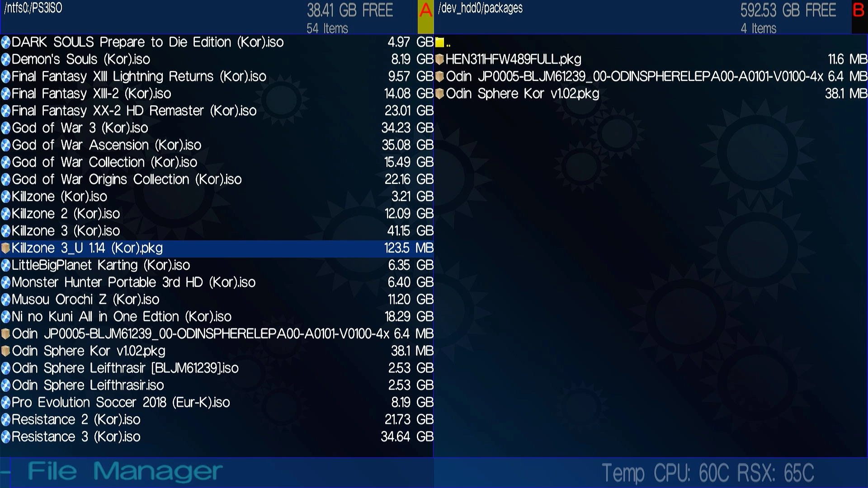Select DARK SOULS Prepare to Die Edition (Kor).iso
The image size is (868, 488).
pos(148,42)
